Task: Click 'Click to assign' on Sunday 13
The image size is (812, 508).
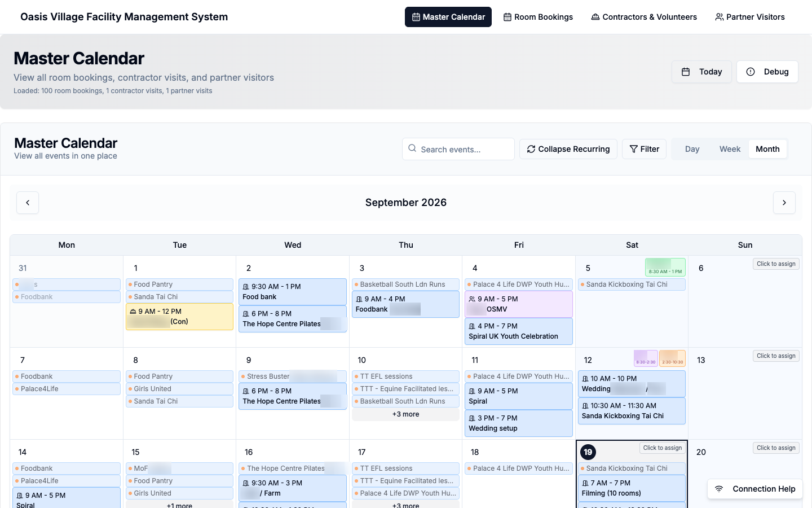Action: (x=776, y=356)
